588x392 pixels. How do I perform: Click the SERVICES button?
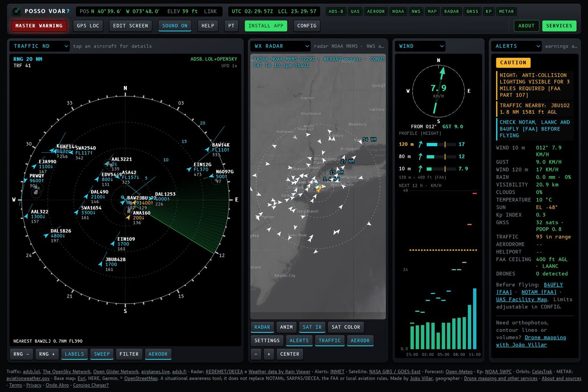[559, 26]
